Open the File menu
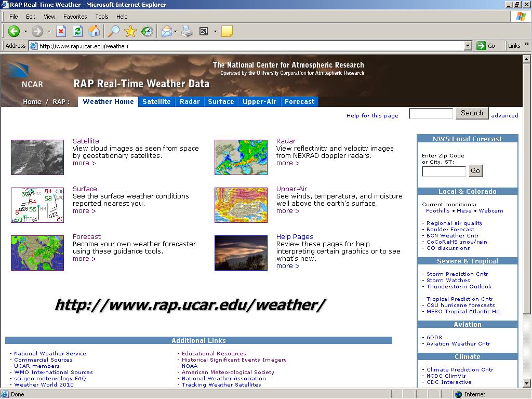 (x=14, y=17)
